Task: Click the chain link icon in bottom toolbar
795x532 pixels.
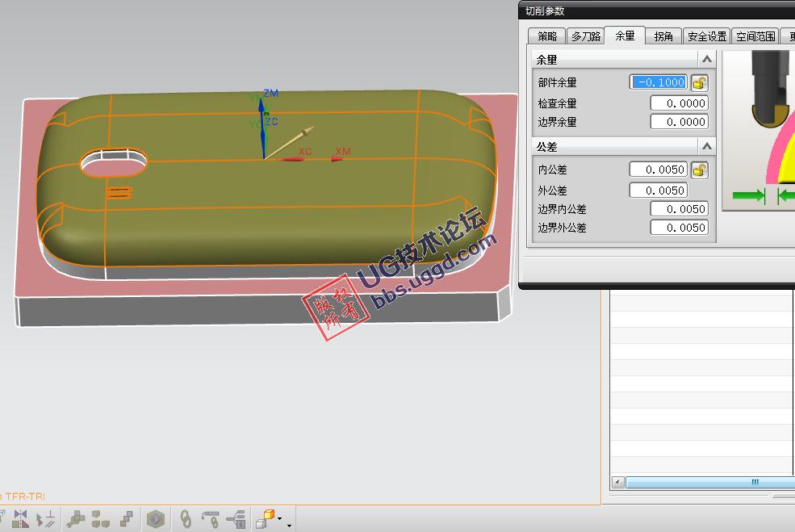Action: [186, 518]
